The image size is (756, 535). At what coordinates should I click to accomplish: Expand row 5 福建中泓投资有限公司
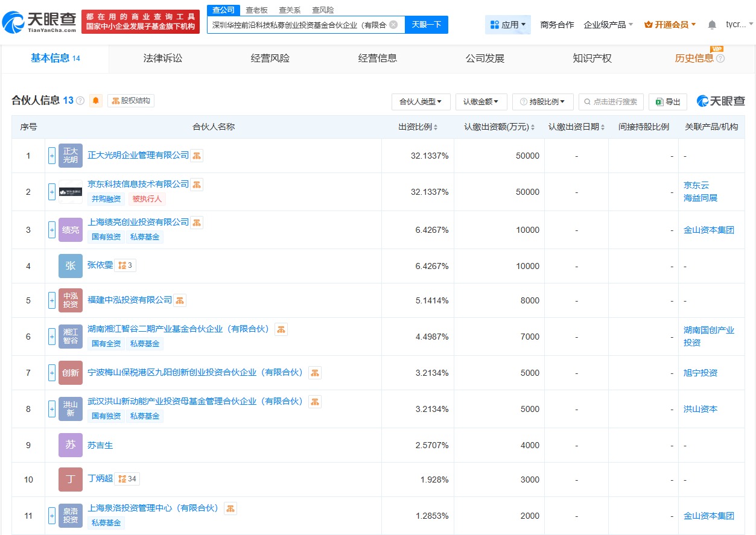(x=52, y=300)
